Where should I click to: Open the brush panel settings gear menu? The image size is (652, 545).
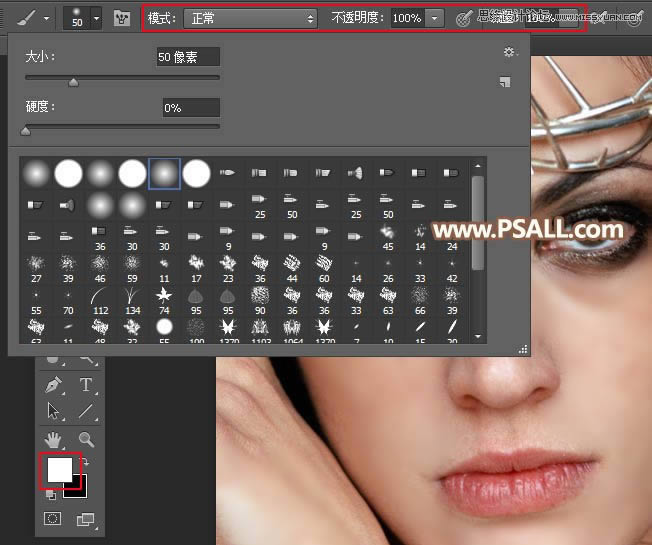coord(510,52)
